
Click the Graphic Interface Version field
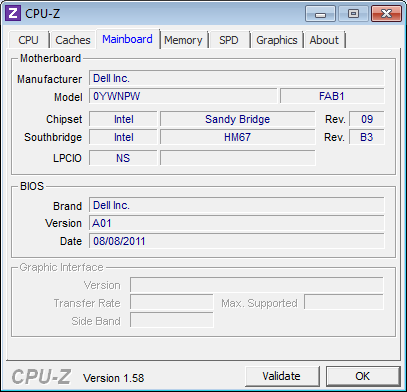coord(257,285)
